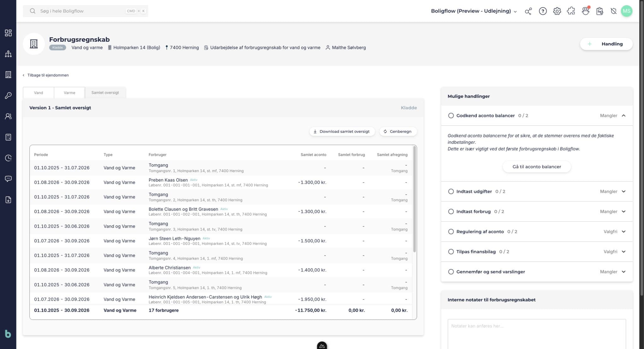644x349 pixels.
Task: Click the Handling button
Action: click(606, 44)
